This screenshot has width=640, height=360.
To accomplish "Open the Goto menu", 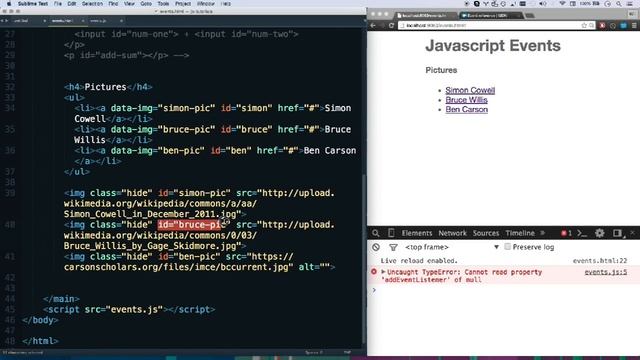I will point(146,4).
